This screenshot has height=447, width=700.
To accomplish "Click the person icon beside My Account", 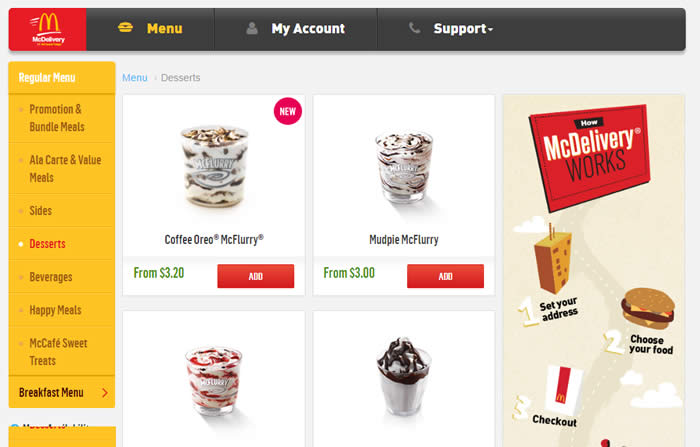I will 252,28.
